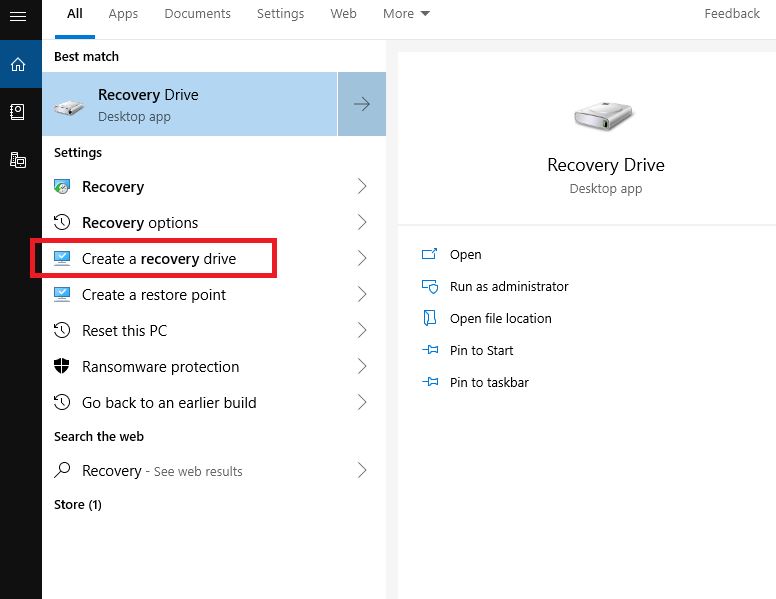Click the Open action icon
The height and width of the screenshot is (599, 776).
(x=429, y=254)
